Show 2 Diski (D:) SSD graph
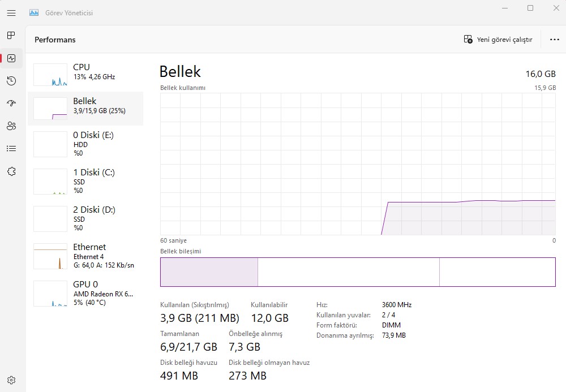The width and height of the screenshot is (566, 392). (85, 218)
